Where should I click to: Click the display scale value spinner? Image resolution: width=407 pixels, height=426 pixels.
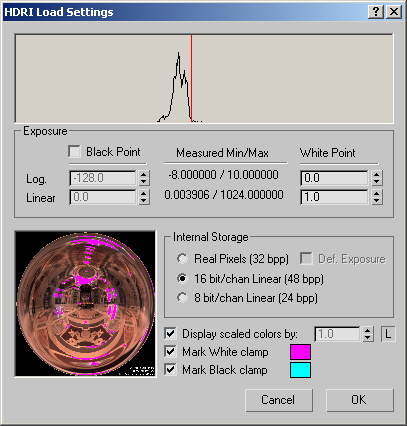(x=367, y=334)
